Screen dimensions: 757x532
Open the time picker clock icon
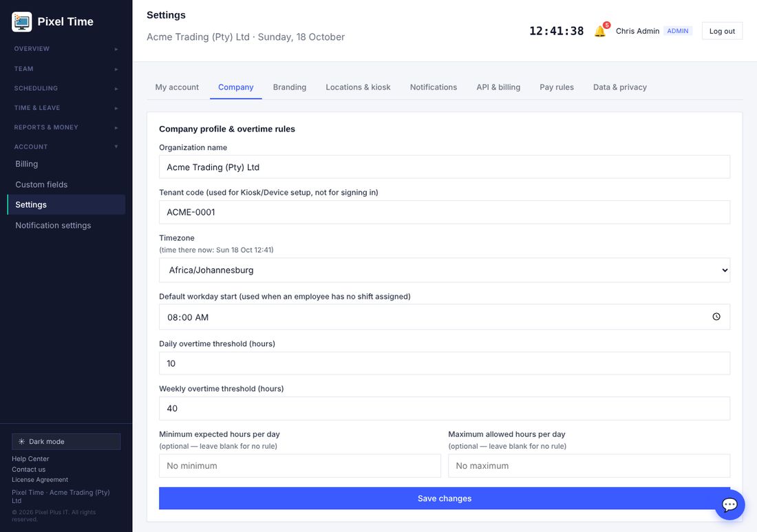coord(716,317)
